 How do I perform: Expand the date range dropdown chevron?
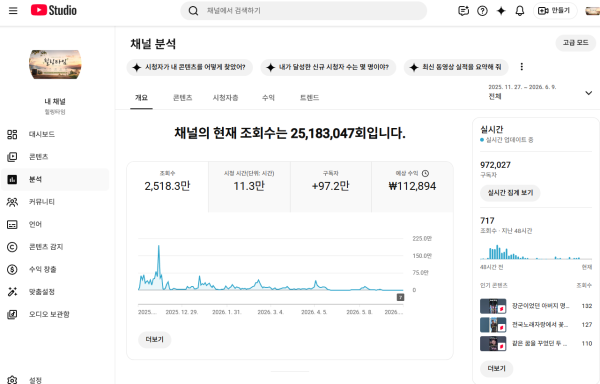click(x=589, y=93)
